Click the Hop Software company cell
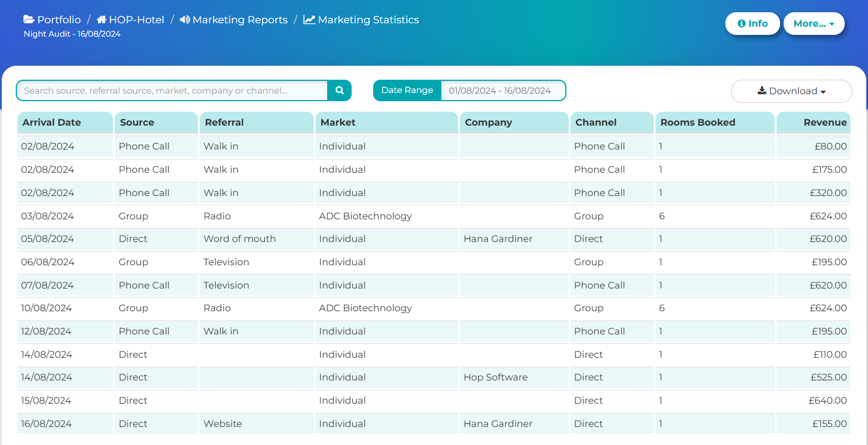Screen dimensions: 868x445 514,377
